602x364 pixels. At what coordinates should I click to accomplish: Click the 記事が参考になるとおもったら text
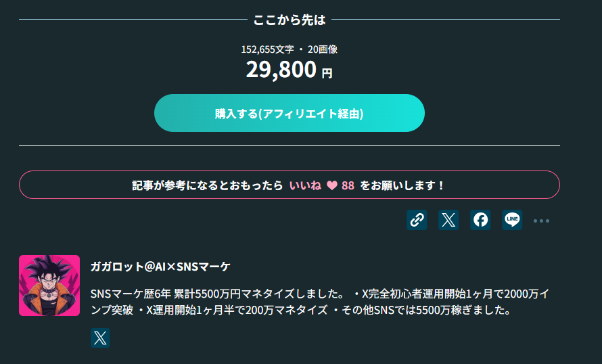[x=207, y=185]
